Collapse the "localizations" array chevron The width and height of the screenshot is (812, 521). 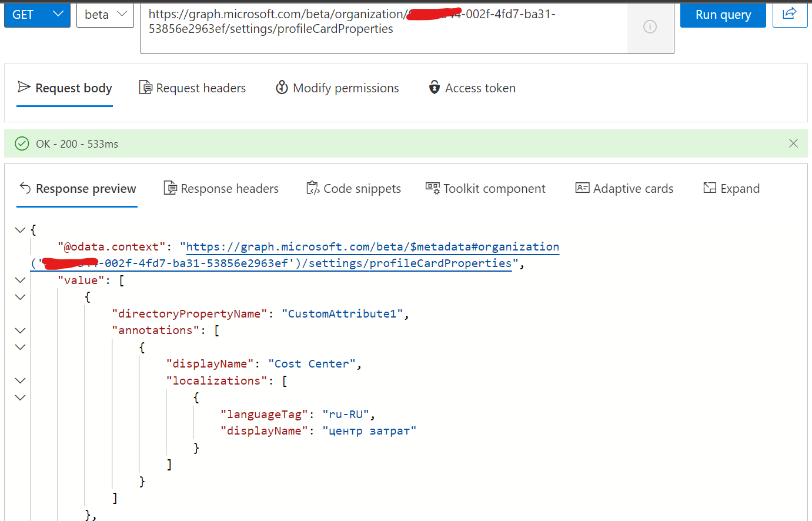point(20,380)
